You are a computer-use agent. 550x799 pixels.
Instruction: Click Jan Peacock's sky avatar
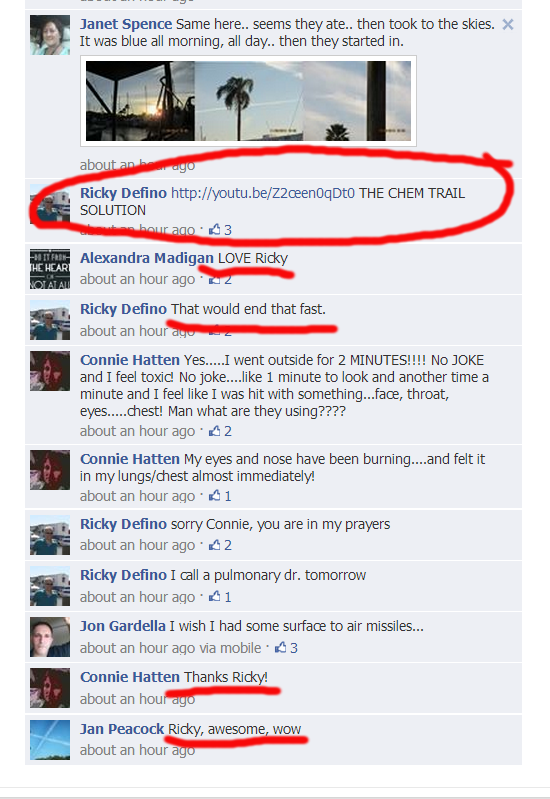50,740
